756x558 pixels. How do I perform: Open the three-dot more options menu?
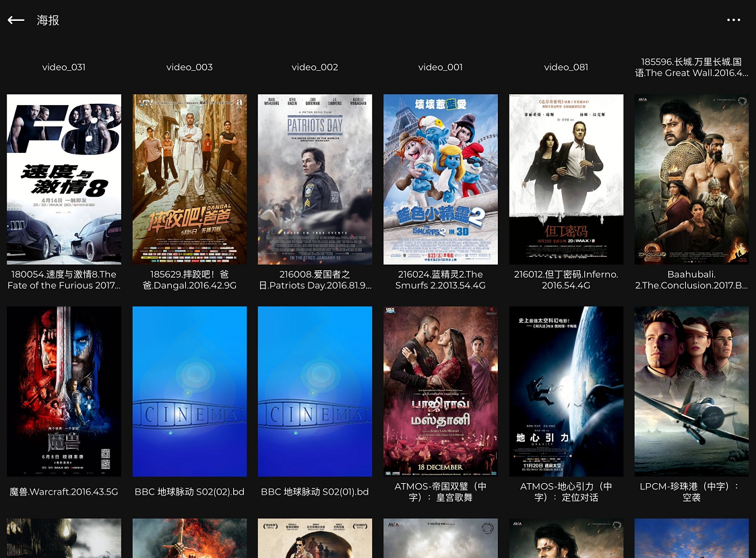[733, 20]
